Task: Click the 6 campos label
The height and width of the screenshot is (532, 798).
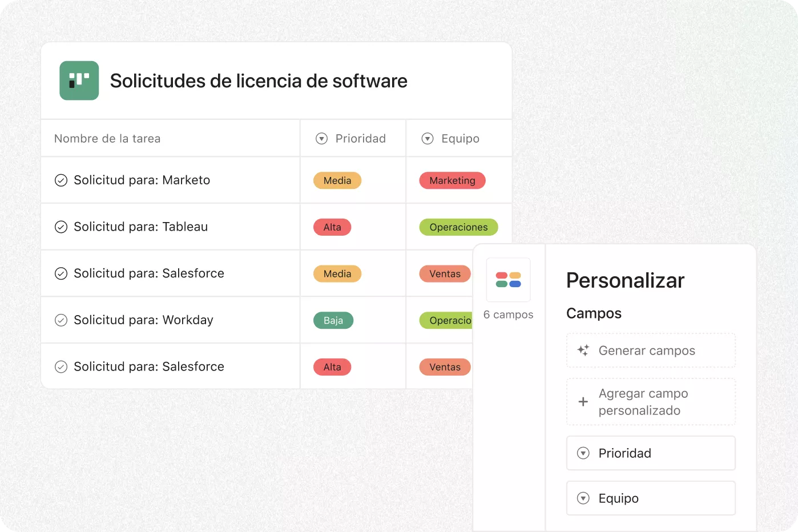Action: pyautogui.click(x=509, y=315)
